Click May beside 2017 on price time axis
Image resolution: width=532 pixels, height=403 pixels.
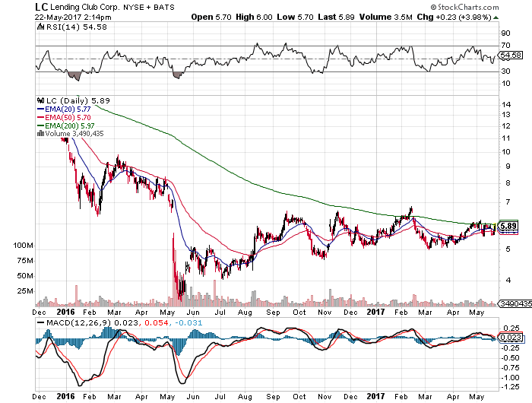coord(476,312)
